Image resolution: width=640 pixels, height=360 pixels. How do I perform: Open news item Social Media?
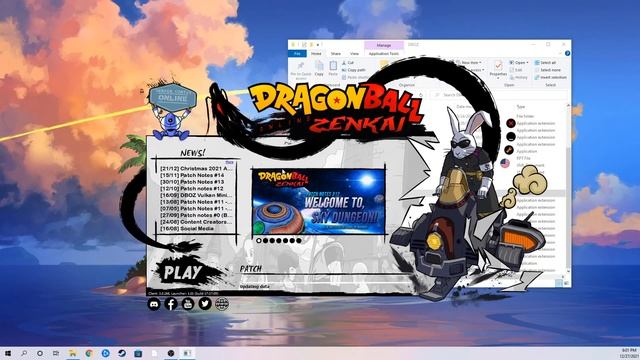coord(187,229)
